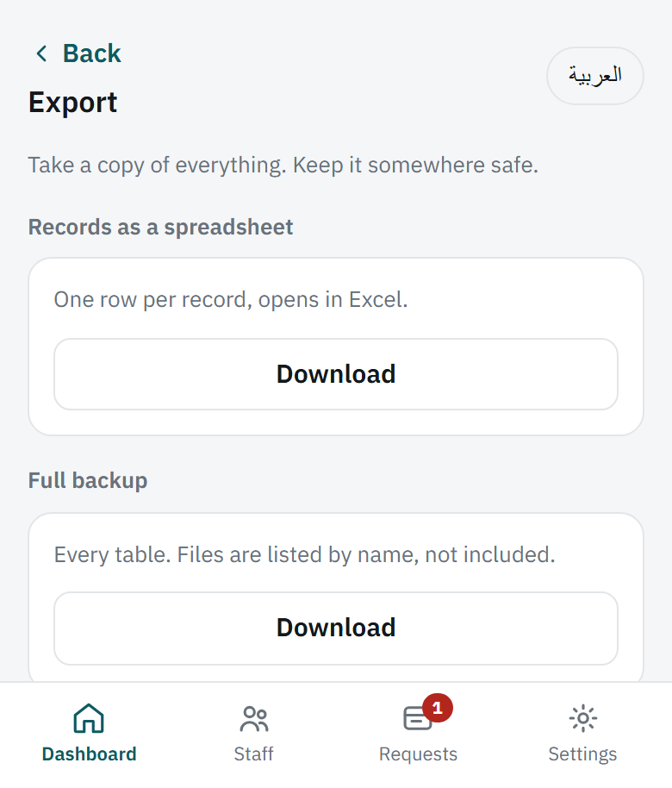This screenshot has height=788, width=672.
Task: Click the 'One row per record' description
Action: pos(231,299)
